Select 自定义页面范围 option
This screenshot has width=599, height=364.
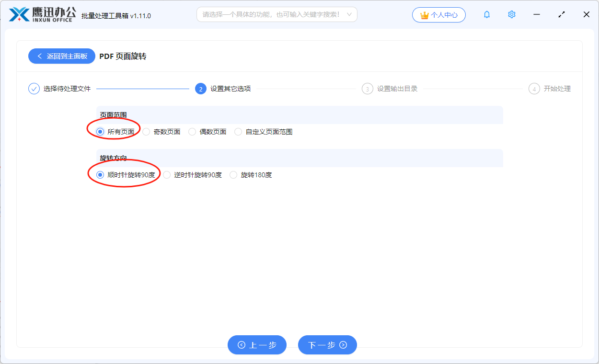click(238, 131)
